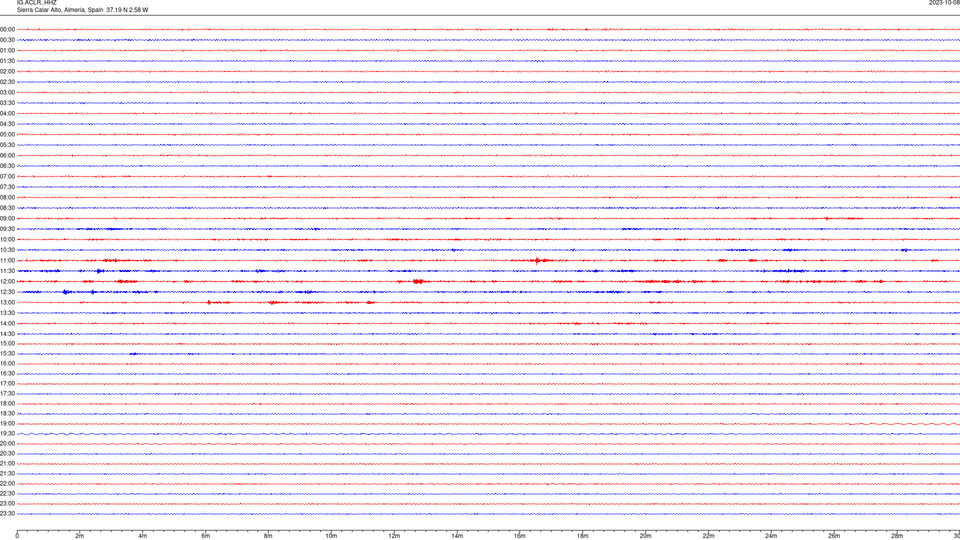
Task: Select the 10:00 trace time label
Action: click(7, 240)
